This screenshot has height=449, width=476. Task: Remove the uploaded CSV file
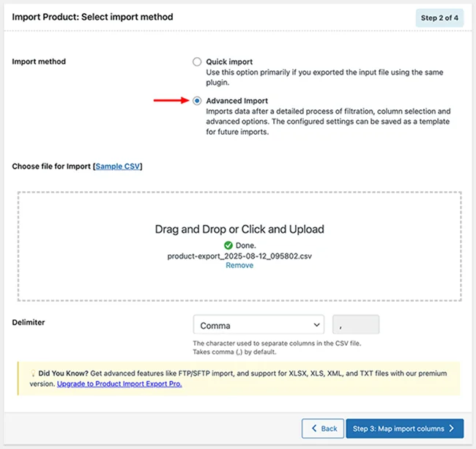click(239, 266)
